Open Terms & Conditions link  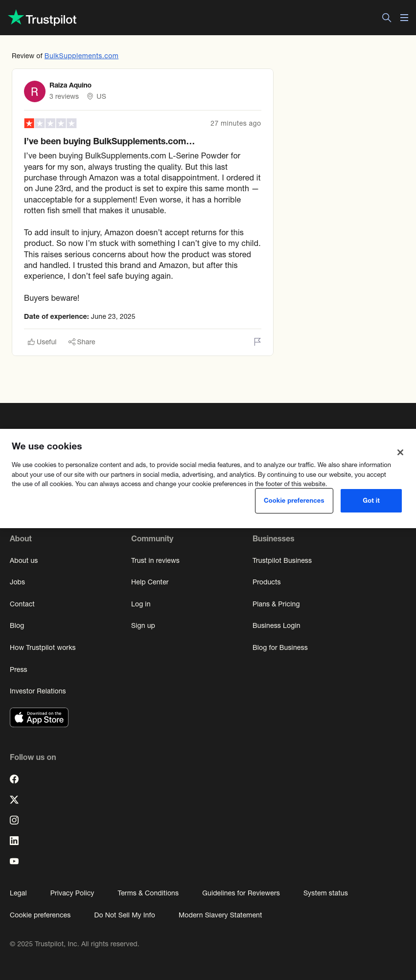click(148, 893)
